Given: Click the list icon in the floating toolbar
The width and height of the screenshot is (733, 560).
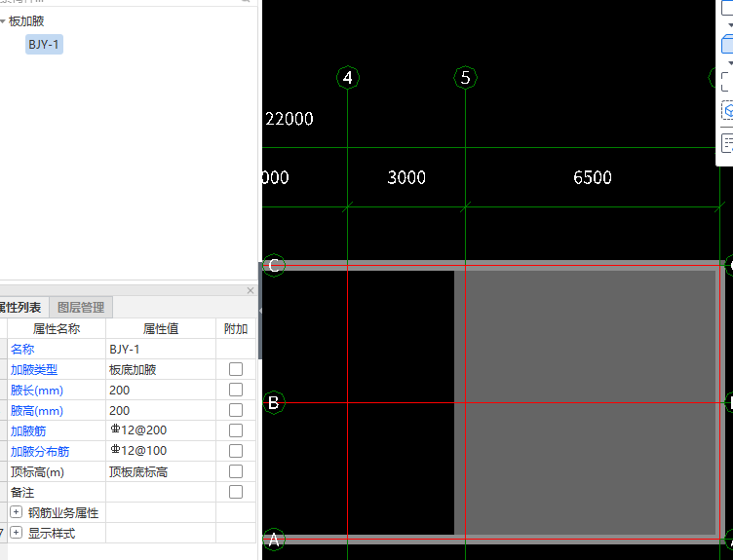Looking at the screenshot, I should tap(727, 143).
